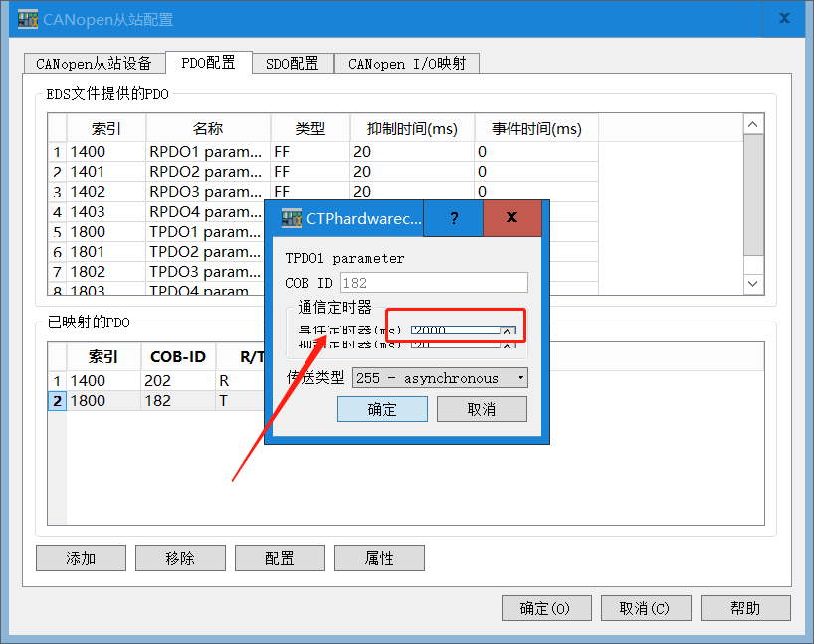Viewport: 814px width, 644px height.
Task: Click the EDS PDO list scroll down arrow
Action: pyautogui.click(x=753, y=284)
